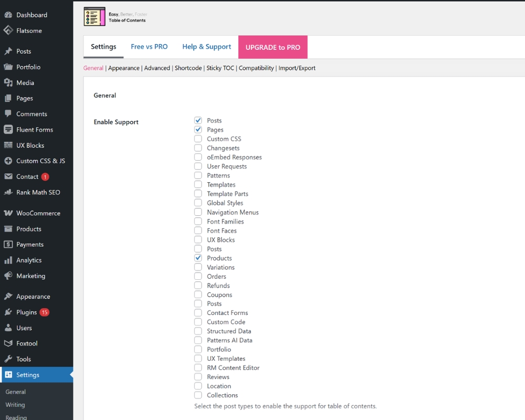Select the General sub-section link
This screenshot has height=420, width=525.
93,68
